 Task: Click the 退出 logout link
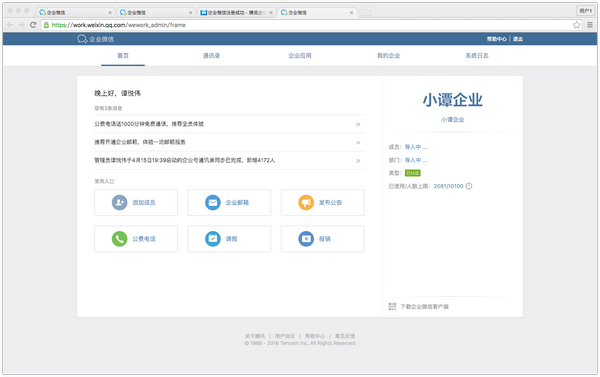[x=518, y=39]
